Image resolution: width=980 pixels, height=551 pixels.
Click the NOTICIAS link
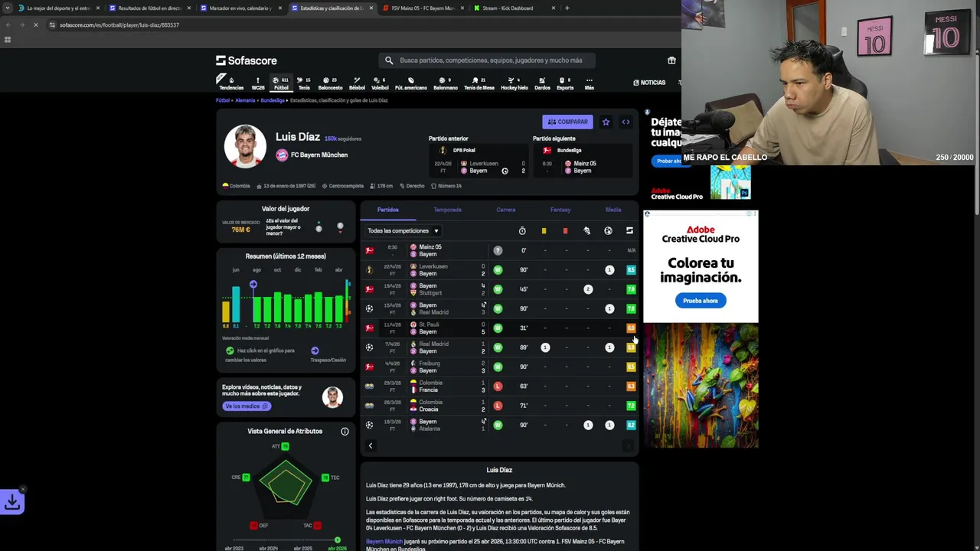coord(649,83)
